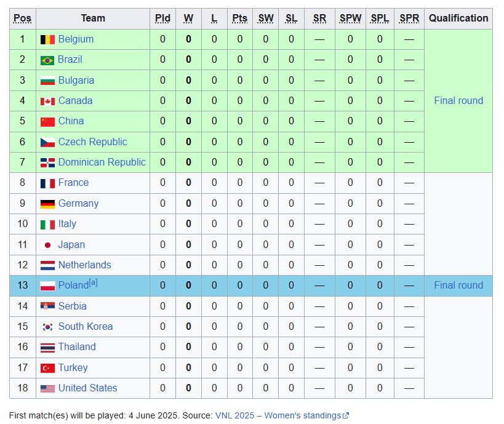Open the Netherlands team link
504x424 pixels.
point(84,265)
